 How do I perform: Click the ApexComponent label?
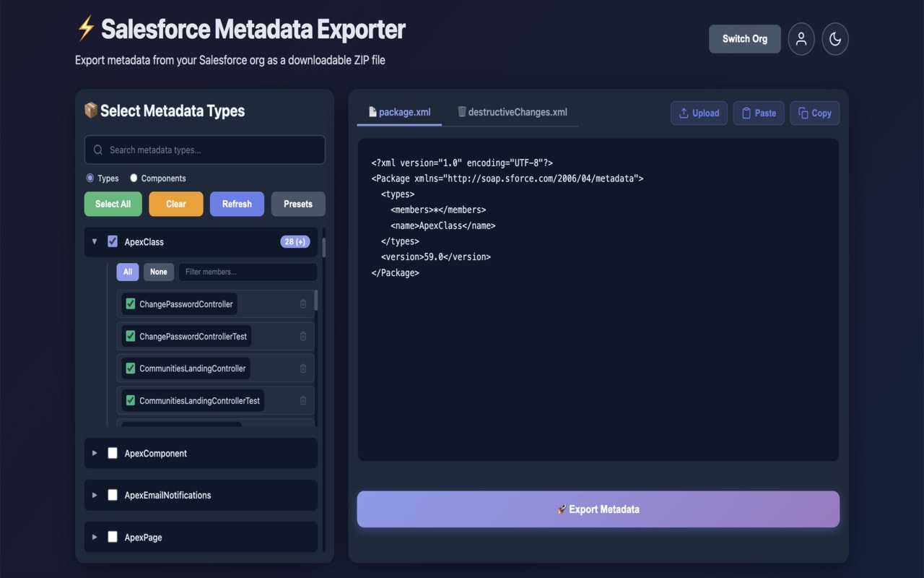[x=156, y=453]
